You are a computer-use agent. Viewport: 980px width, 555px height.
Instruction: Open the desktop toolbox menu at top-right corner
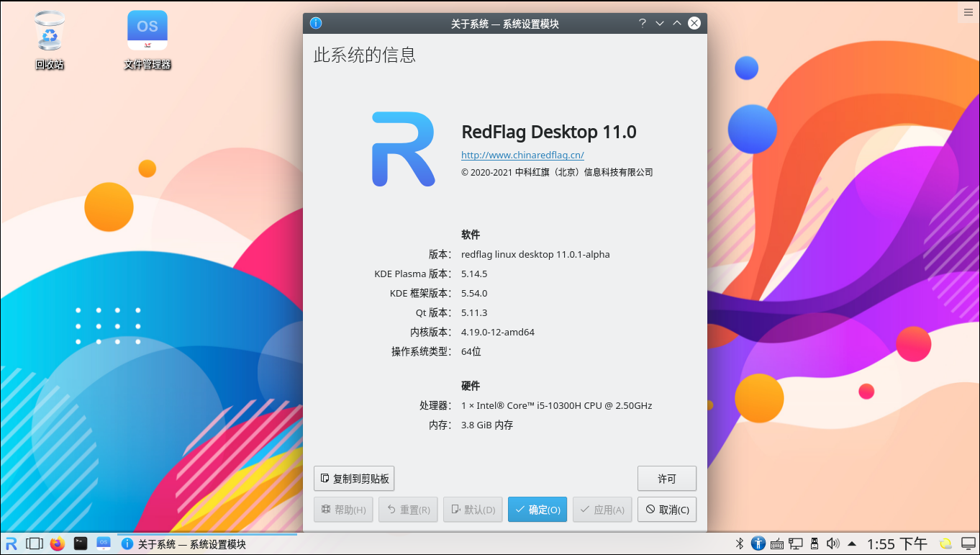968,12
